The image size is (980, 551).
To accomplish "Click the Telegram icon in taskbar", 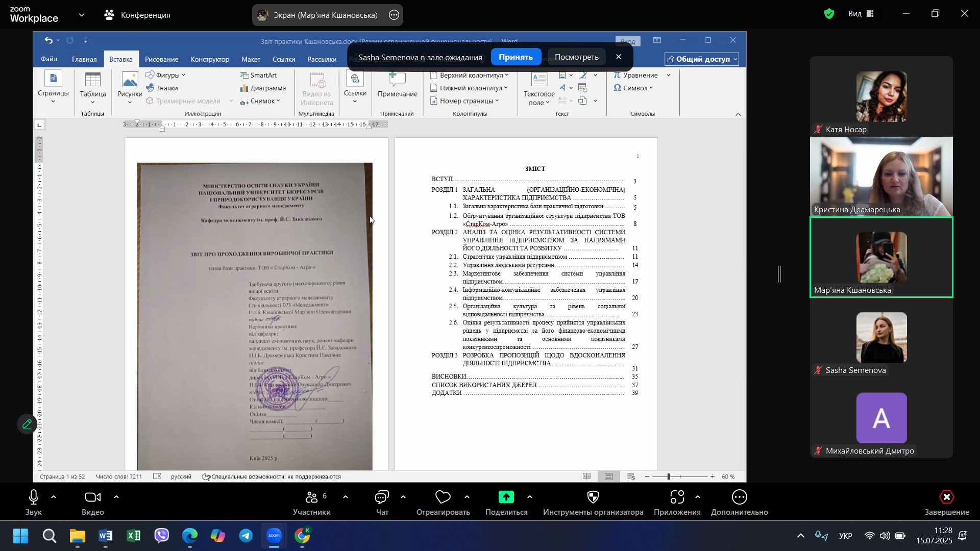I will [246, 536].
